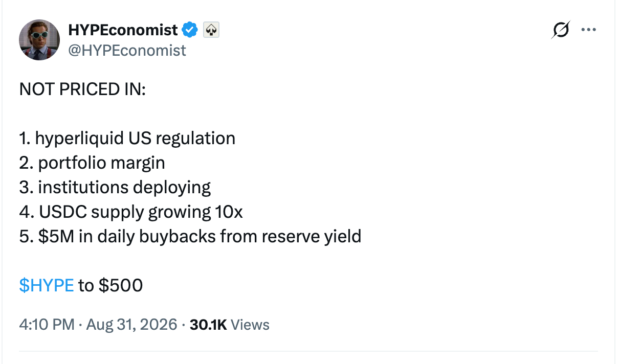Click the hyperliquid US regulation line

click(127, 139)
